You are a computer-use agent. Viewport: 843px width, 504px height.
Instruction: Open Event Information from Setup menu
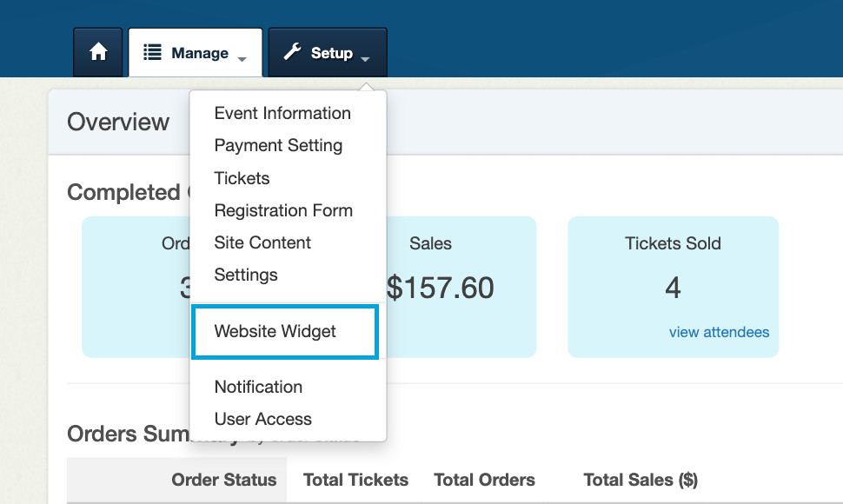coord(282,113)
